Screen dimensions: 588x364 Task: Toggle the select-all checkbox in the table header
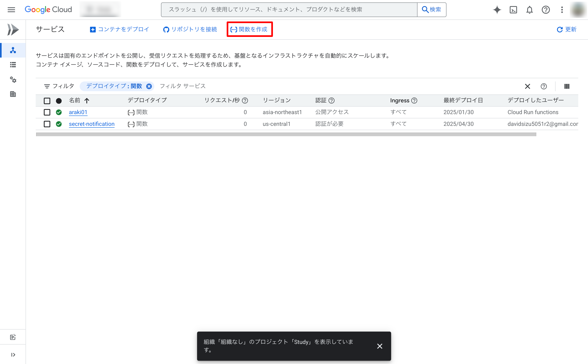(x=47, y=101)
